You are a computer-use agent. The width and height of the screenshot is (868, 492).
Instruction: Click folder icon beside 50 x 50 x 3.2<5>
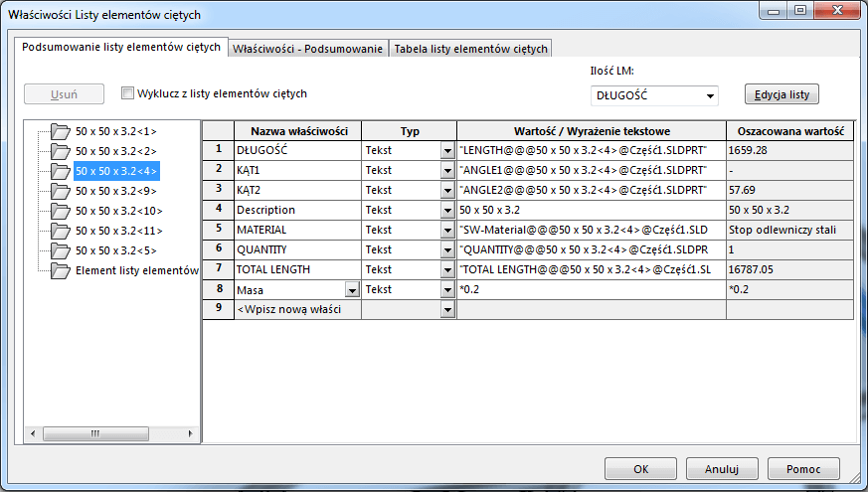pyautogui.click(x=61, y=249)
